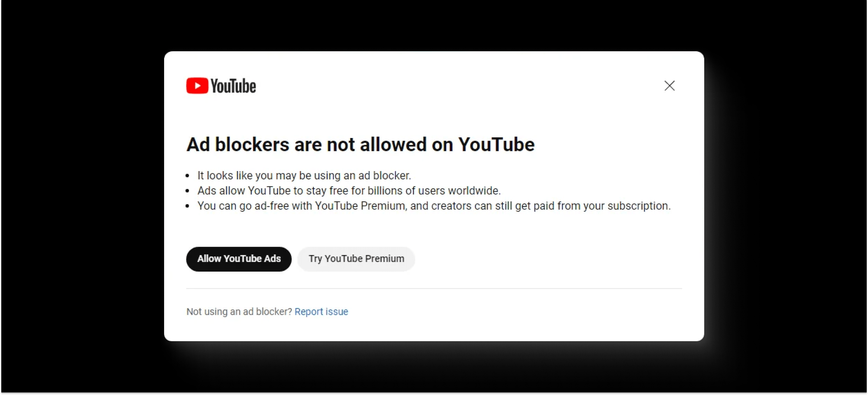This screenshot has height=395, width=868.
Task: Click the Try YouTube Premium label text
Action: 356,259
